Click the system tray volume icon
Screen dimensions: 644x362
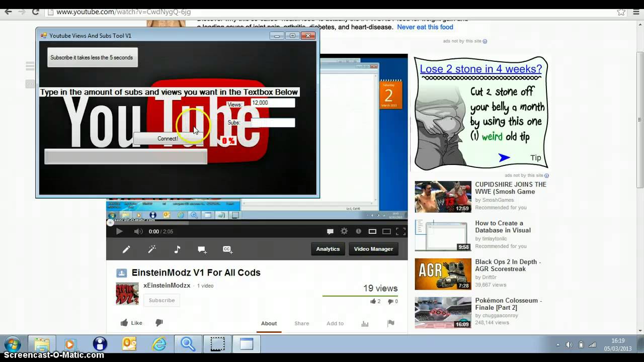click(569, 345)
